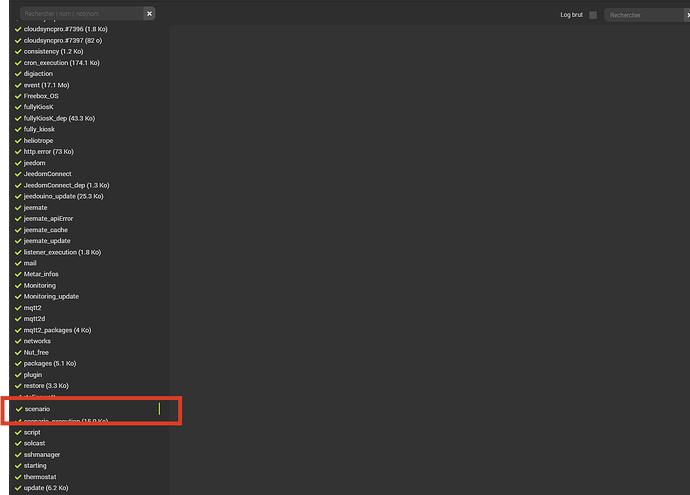Select the jeedouino_update log
This screenshot has width=690, height=495.
pyautogui.click(x=63, y=197)
